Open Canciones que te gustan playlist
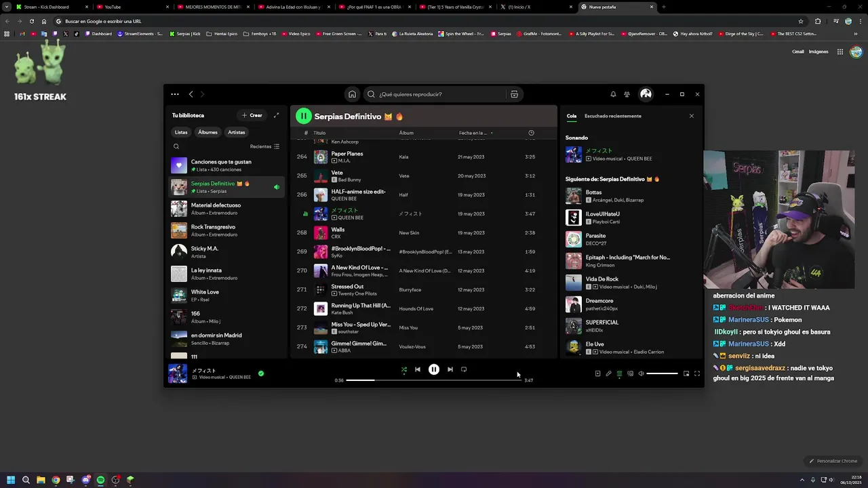Viewport: 868px width, 488px height. (x=226, y=165)
